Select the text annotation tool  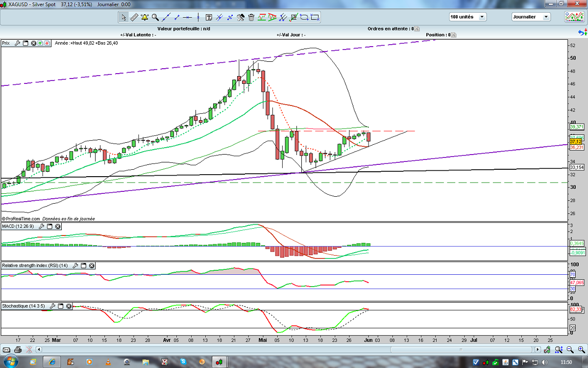[x=209, y=18]
